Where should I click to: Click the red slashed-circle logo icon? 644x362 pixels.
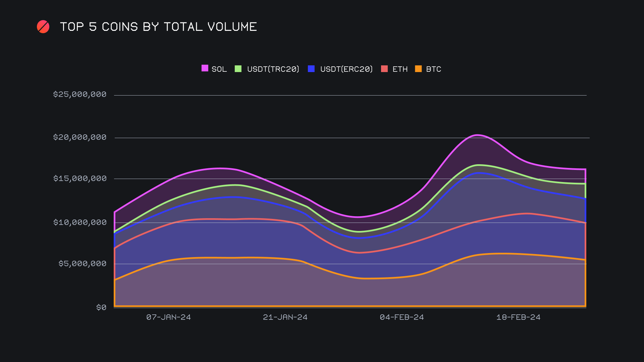[x=43, y=27]
